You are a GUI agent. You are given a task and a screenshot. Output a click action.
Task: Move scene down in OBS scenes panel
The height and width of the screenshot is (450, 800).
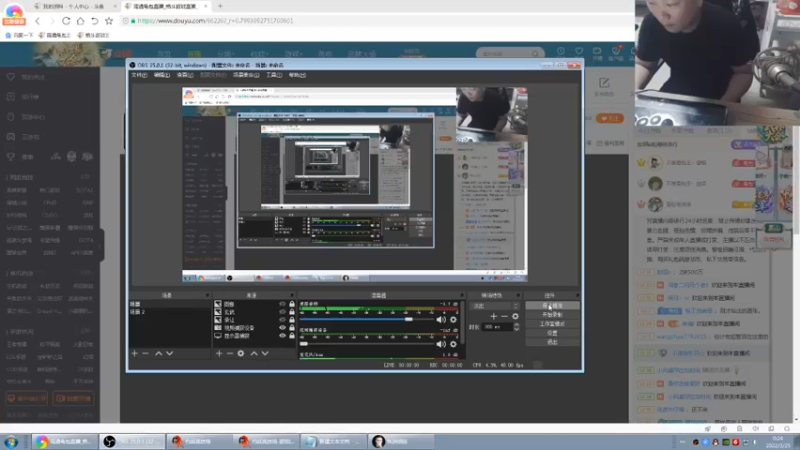point(169,353)
